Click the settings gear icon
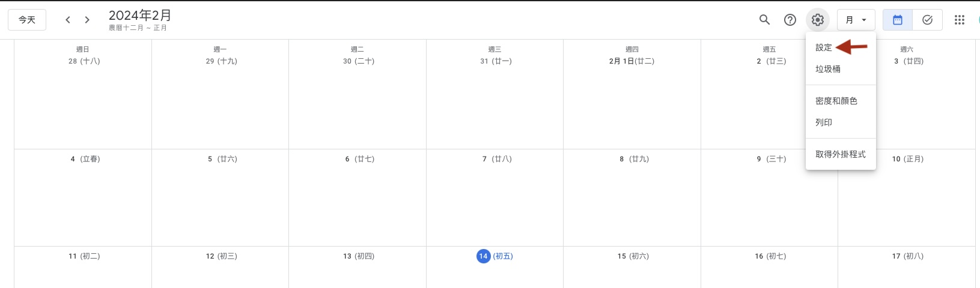This screenshot has width=980, height=288. pos(817,20)
